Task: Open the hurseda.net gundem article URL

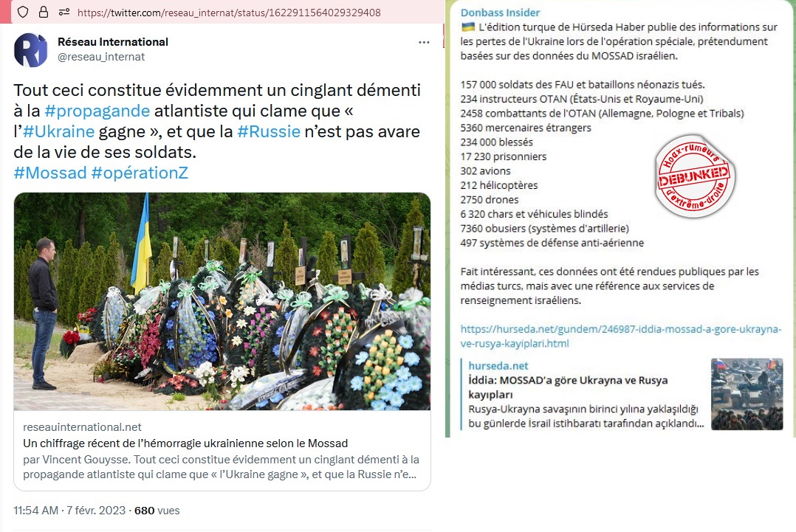Action: click(x=620, y=336)
